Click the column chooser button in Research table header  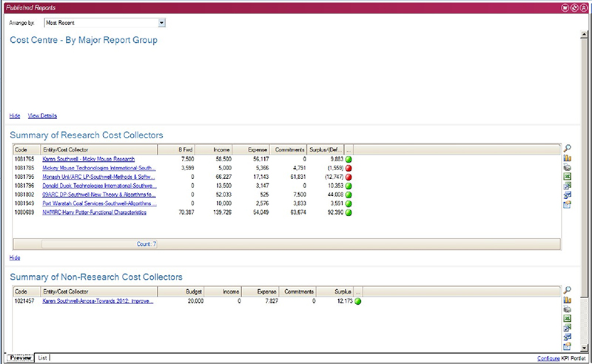pyautogui.click(x=349, y=149)
